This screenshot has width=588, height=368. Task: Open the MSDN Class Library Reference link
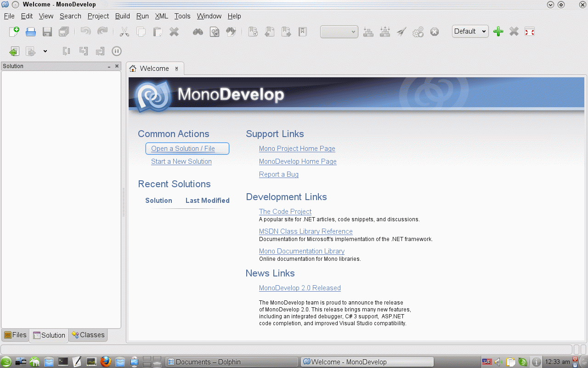click(x=306, y=231)
